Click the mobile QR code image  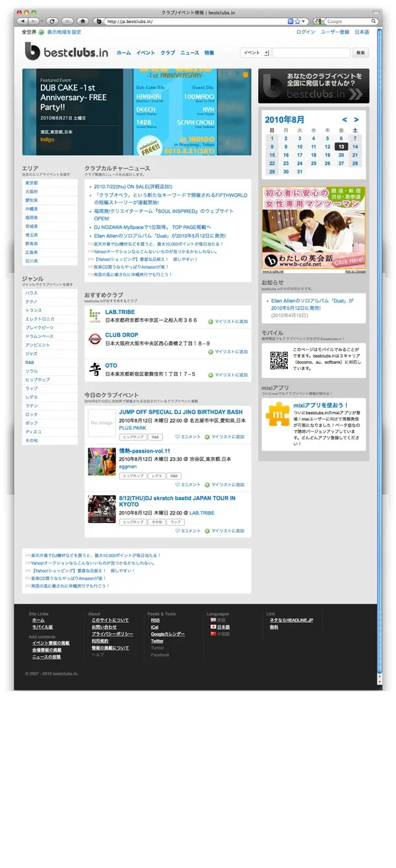coord(279,360)
